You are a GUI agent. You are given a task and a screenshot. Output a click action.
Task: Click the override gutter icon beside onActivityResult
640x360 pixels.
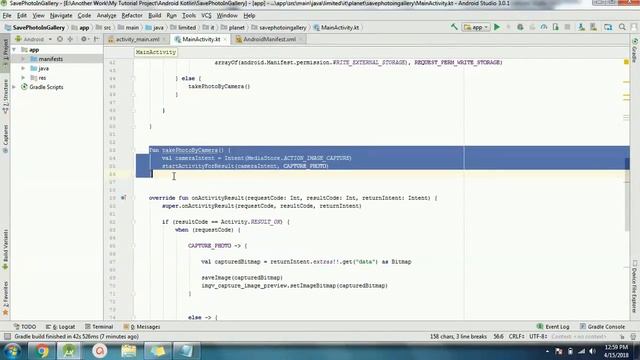(x=123, y=198)
